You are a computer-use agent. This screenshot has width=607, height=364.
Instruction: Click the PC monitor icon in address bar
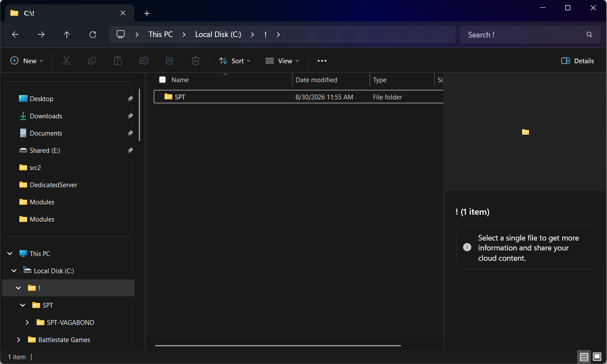(121, 34)
